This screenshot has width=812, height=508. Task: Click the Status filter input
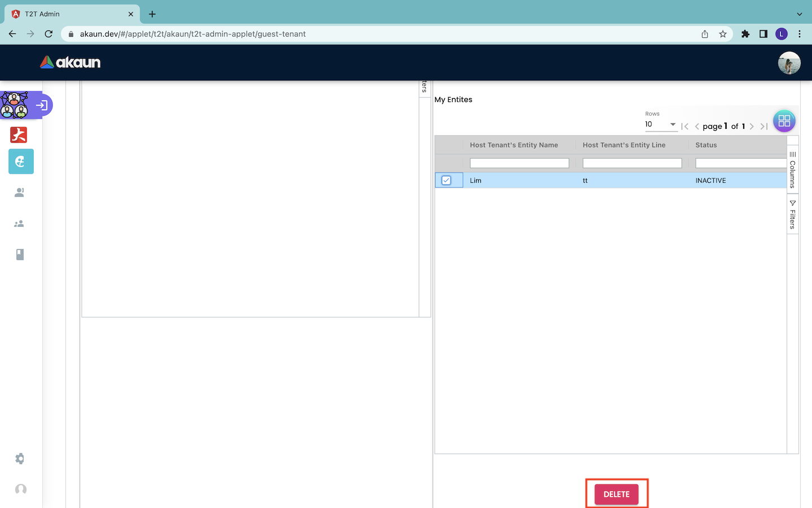(741, 163)
